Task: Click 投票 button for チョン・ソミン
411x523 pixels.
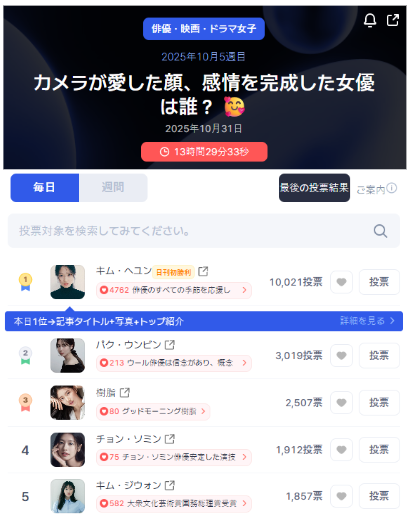Action: (x=379, y=450)
